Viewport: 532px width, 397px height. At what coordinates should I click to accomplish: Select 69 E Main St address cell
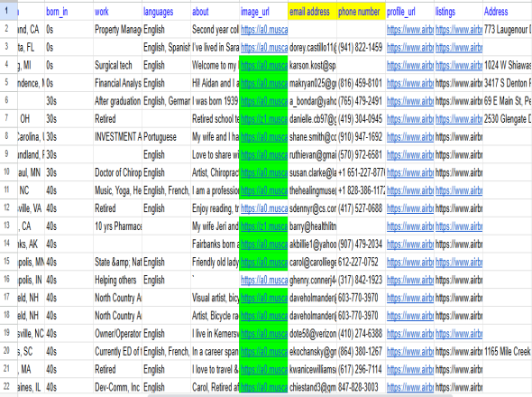(x=508, y=101)
